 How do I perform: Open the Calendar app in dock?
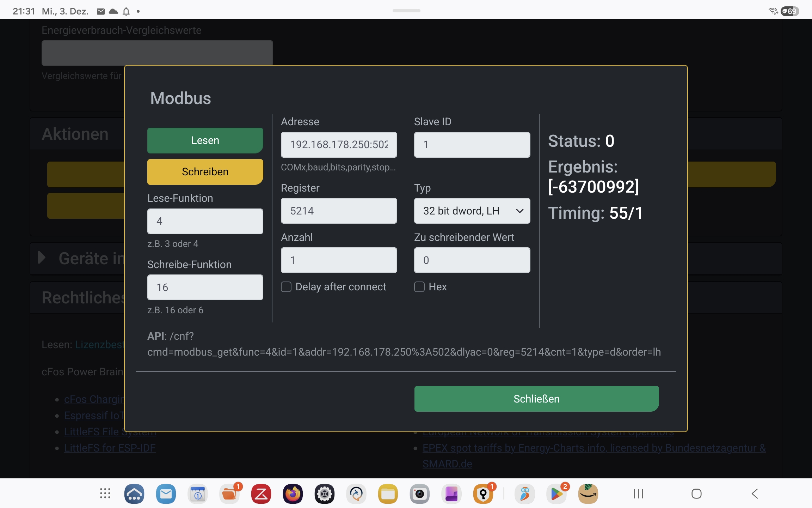[x=197, y=494]
